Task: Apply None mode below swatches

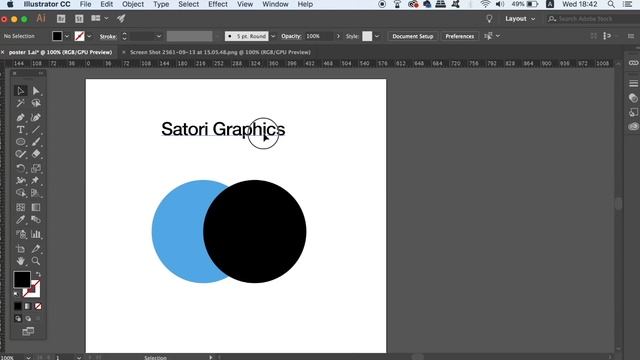Action: point(38,306)
